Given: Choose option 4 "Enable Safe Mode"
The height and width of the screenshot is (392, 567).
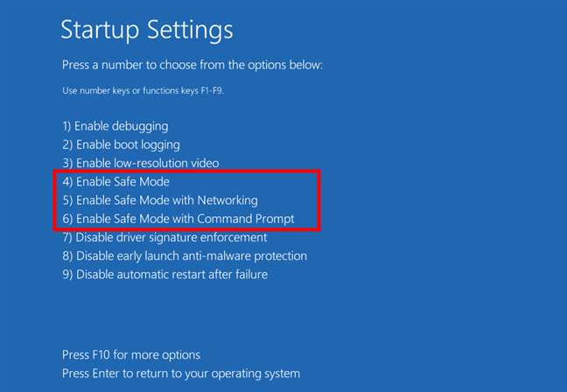Looking at the screenshot, I should (x=115, y=182).
